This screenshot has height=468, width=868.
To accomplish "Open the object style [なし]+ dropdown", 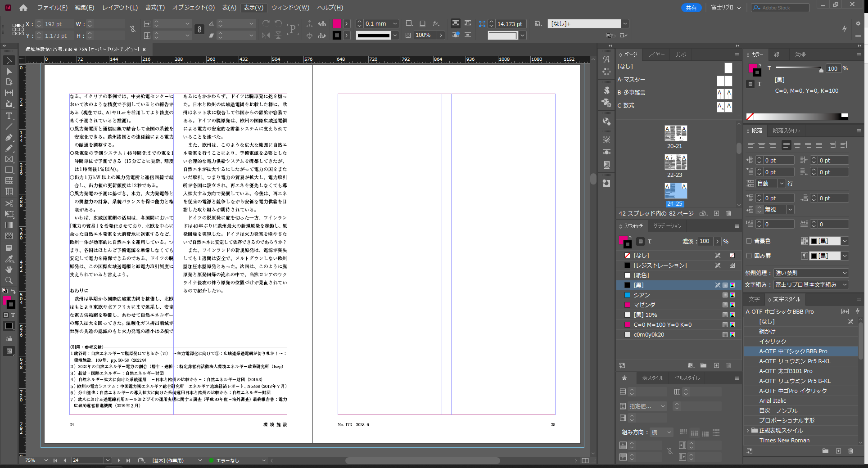I will pyautogui.click(x=625, y=23).
